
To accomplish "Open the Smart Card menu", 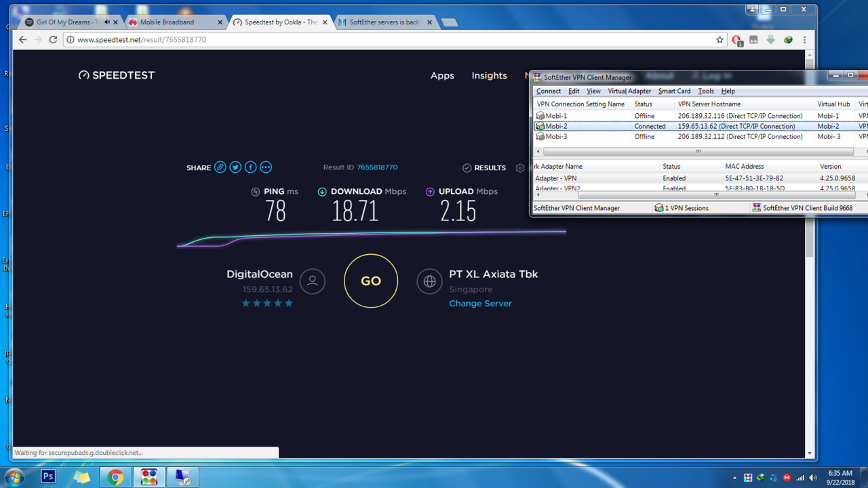I will pos(674,91).
